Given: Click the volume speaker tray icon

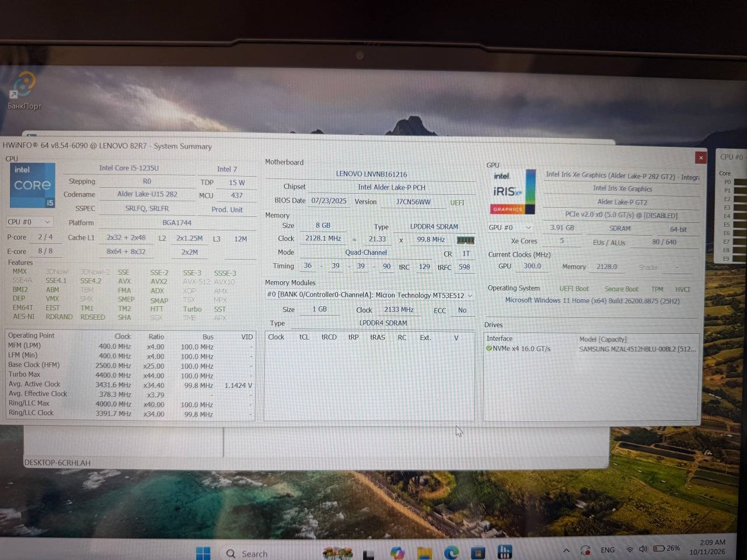Looking at the screenshot, I should pyautogui.click(x=643, y=549).
